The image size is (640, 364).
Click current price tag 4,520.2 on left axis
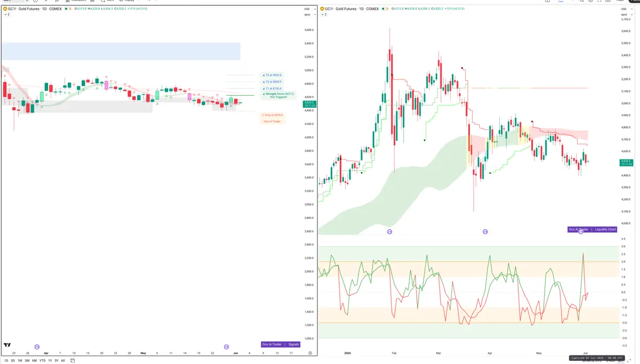(x=310, y=104)
